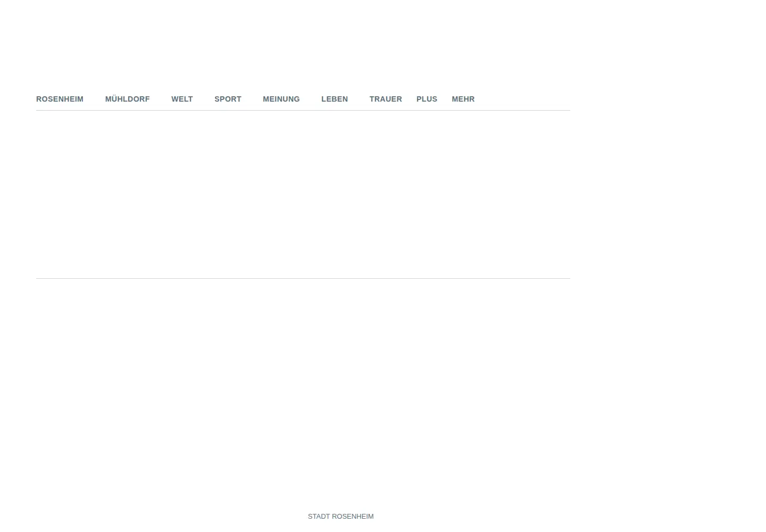
Task: Click the MEINUNG menu entry
Action: [281, 99]
